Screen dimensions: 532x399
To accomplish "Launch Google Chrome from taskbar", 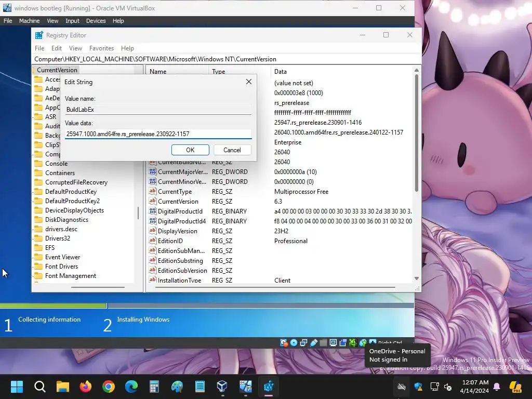I will [x=109, y=386].
